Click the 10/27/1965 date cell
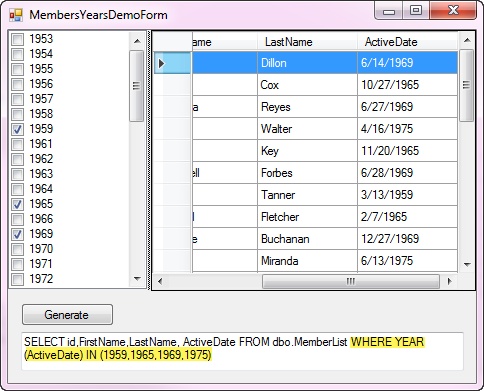The height and width of the screenshot is (391, 484). (x=407, y=85)
